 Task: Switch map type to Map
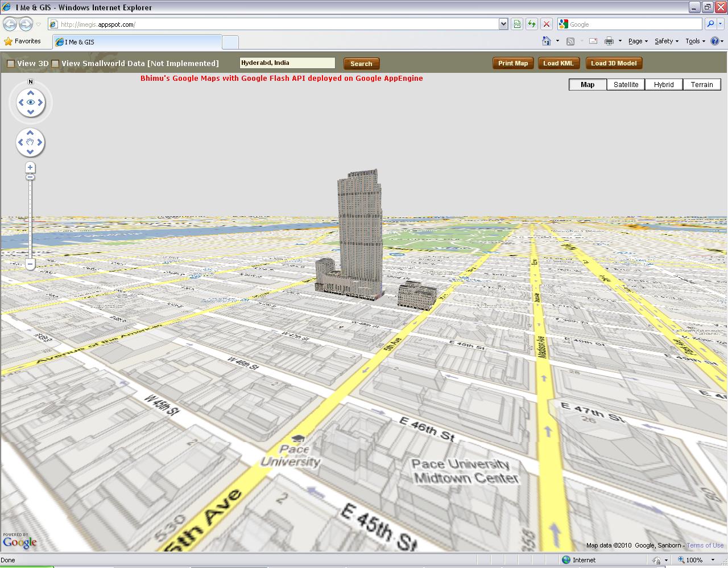588,84
